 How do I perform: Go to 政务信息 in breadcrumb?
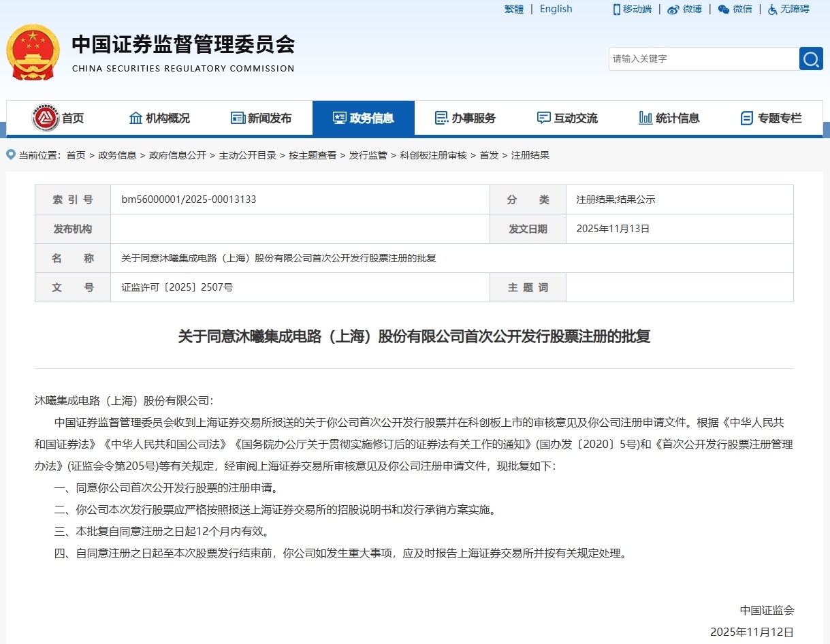click(117, 155)
